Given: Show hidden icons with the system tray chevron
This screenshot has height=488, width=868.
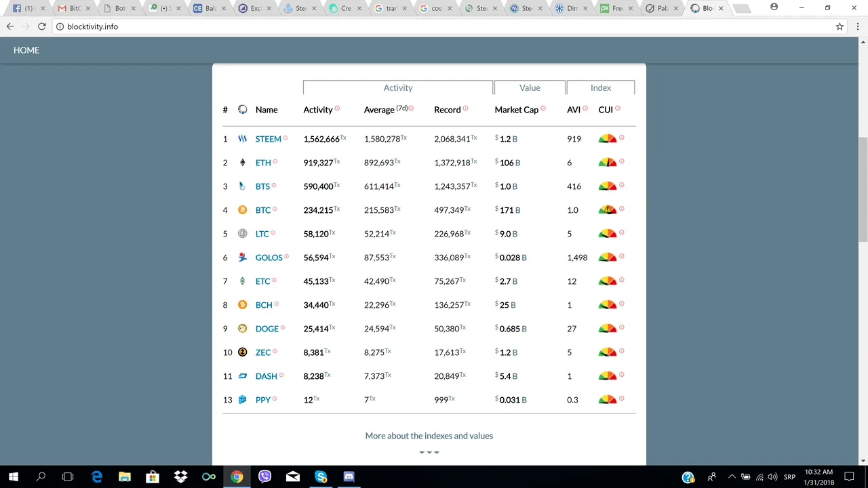Looking at the screenshot, I should coord(732,476).
